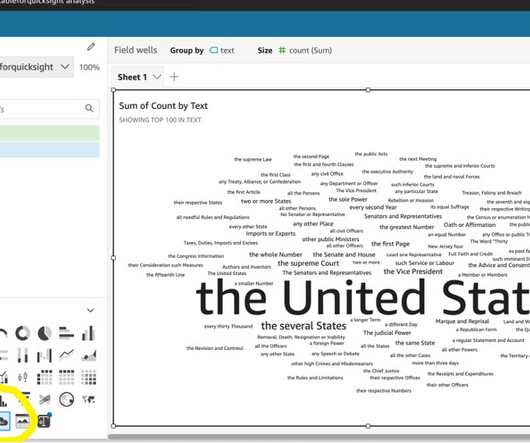The height and width of the screenshot is (443, 530).
Task: Select the donut chart visual type
Action: [x=23, y=333]
